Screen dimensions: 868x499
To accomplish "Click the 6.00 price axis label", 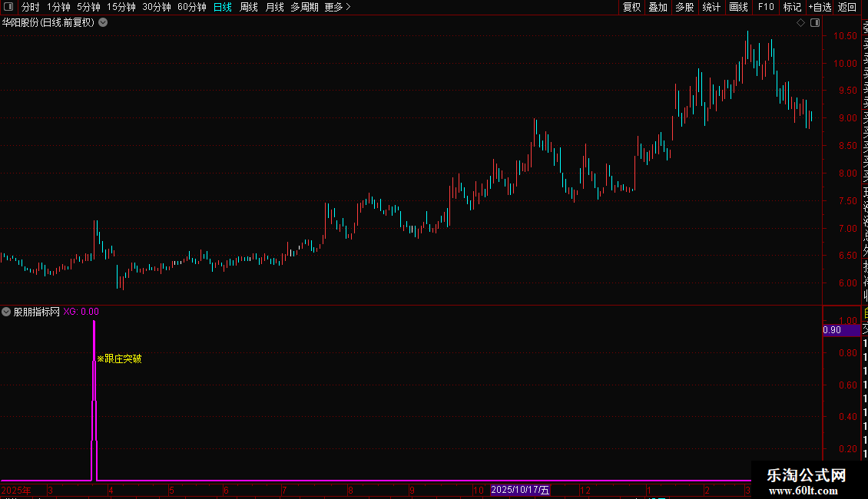I will tap(847, 283).
